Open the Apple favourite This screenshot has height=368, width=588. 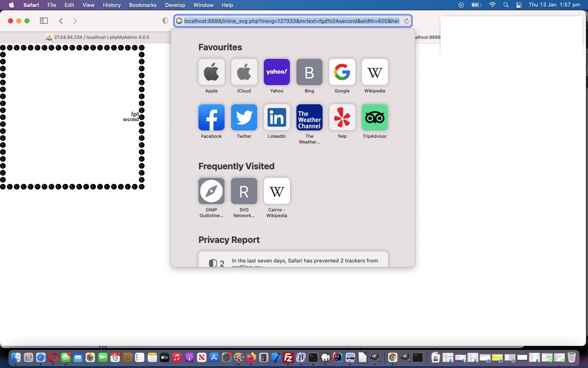pos(212,72)
